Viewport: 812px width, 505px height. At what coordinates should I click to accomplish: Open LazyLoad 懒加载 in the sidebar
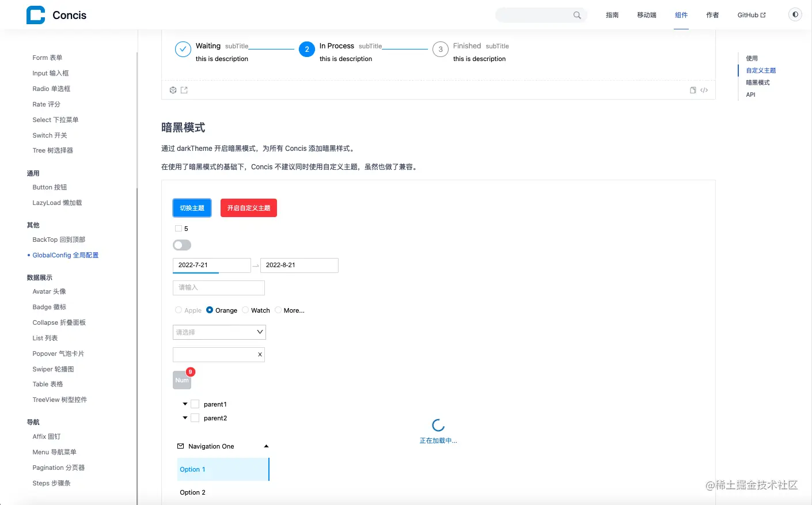57,203
